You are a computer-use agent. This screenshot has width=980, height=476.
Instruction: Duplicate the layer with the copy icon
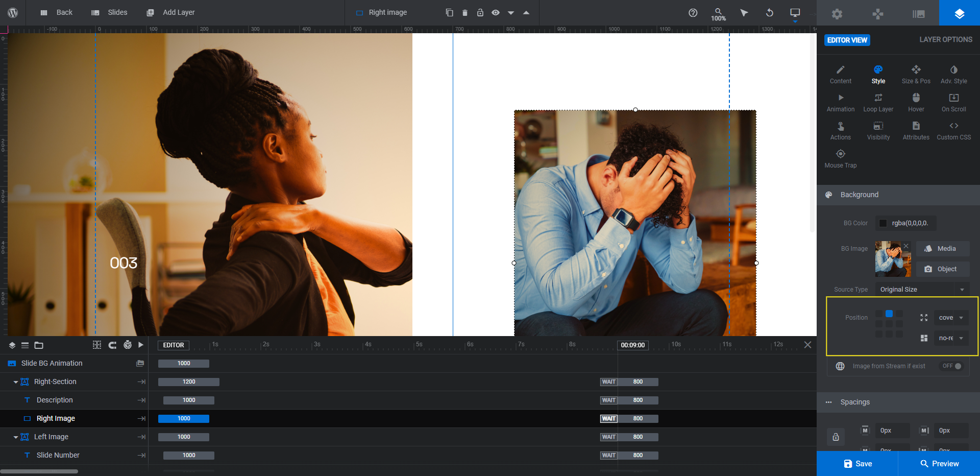tap(449, 12)
